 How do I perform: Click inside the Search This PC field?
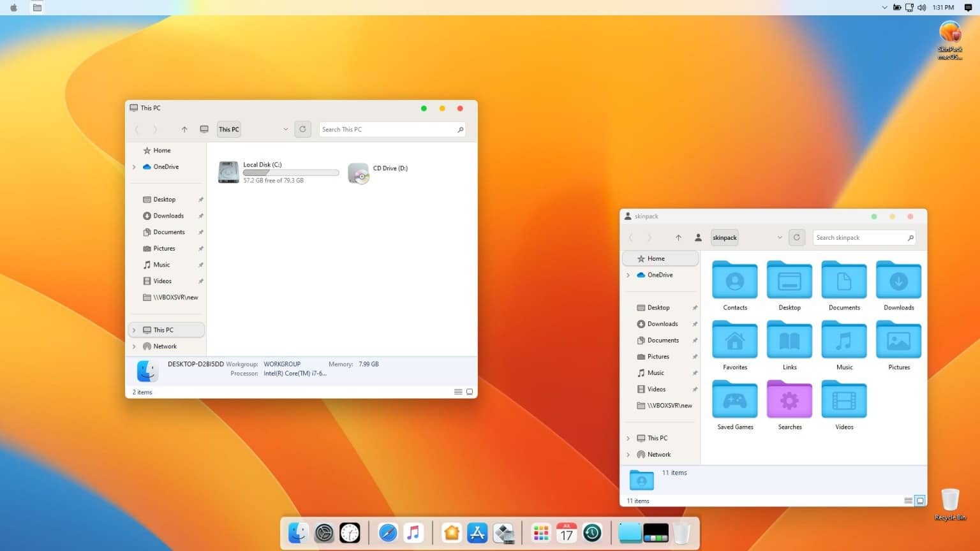383,129
